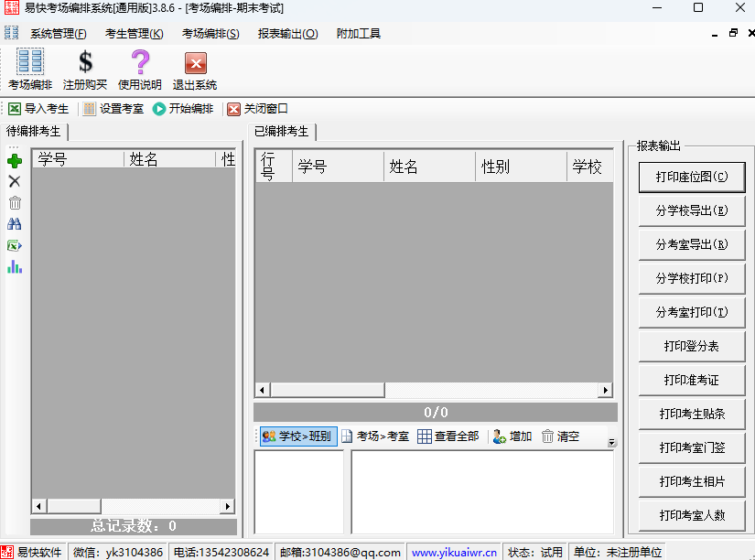755x560 pixels.
Task: Click right scroll arrow of 已编排考生 grid
Action: [605, 390]
